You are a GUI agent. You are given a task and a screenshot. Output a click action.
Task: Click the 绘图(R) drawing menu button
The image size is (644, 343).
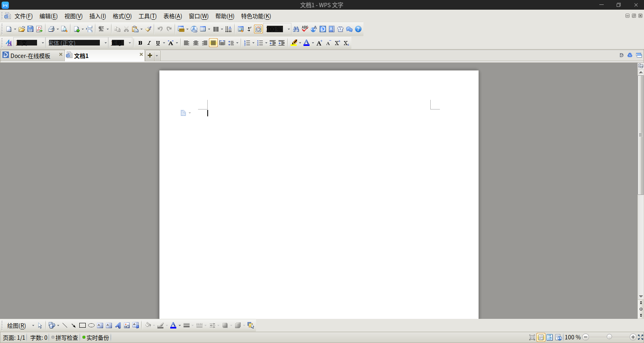point(17,325)
